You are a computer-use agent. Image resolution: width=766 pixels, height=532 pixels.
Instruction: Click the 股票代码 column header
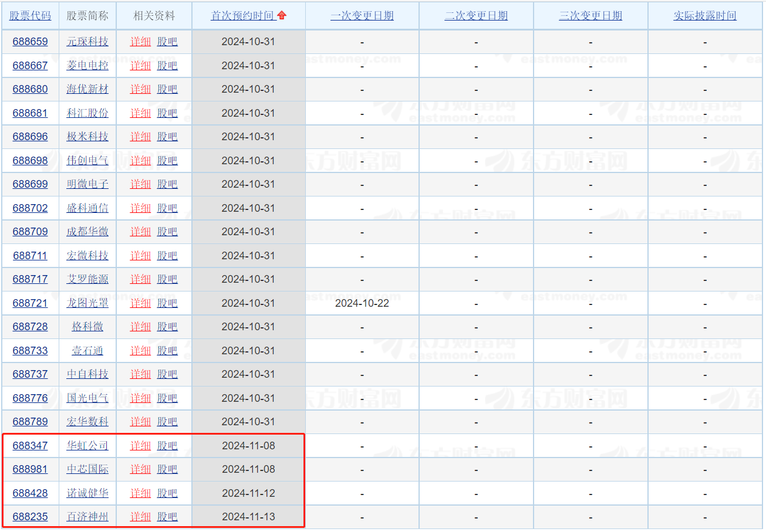coord(30,16)
